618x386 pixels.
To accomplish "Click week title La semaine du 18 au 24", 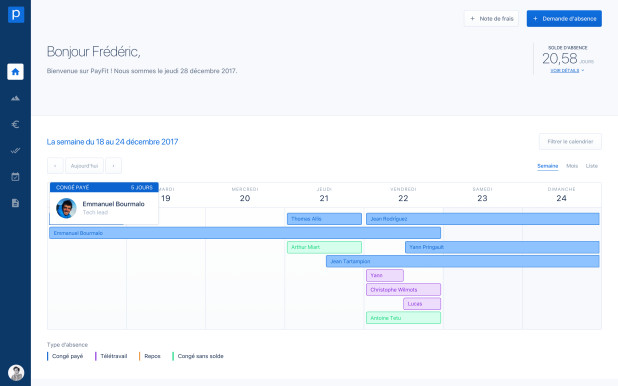I will coord(112,142).
